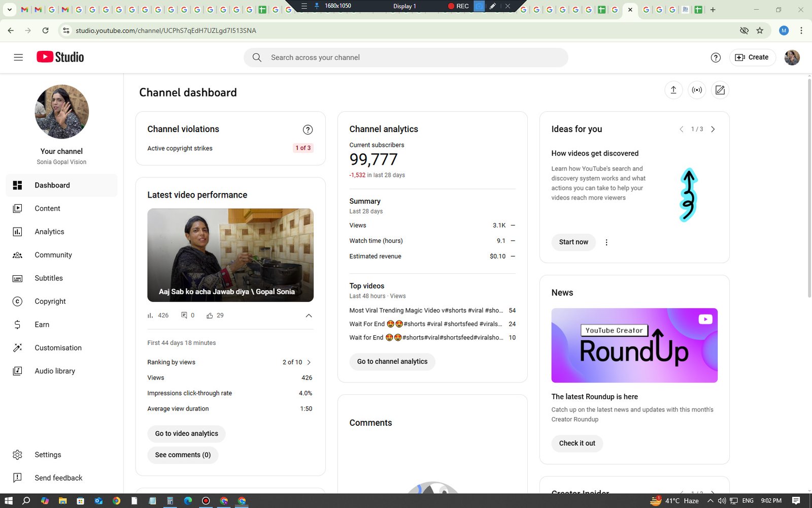Click Go to channel analytics

392,362
